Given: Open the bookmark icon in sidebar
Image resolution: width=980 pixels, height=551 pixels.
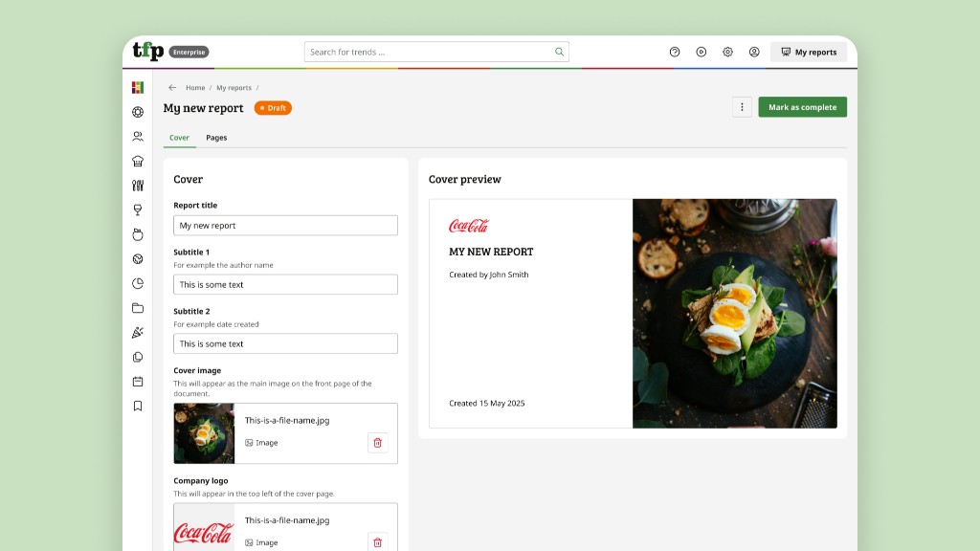Looking at the screenshot, I should click(138, 406).
